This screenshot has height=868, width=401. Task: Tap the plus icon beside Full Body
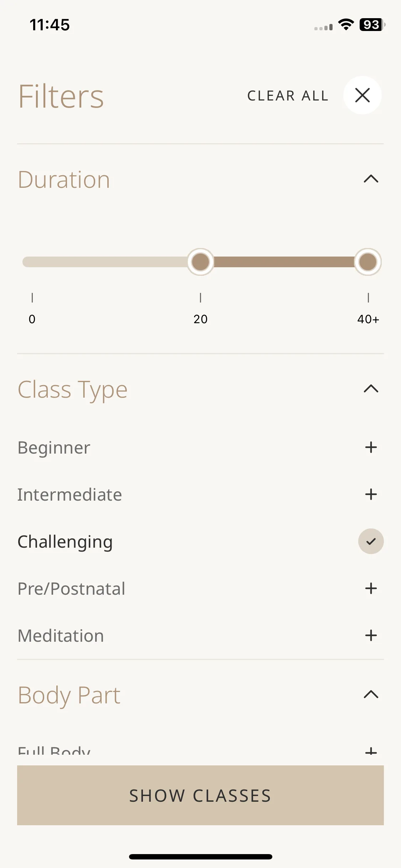(371, 751)
